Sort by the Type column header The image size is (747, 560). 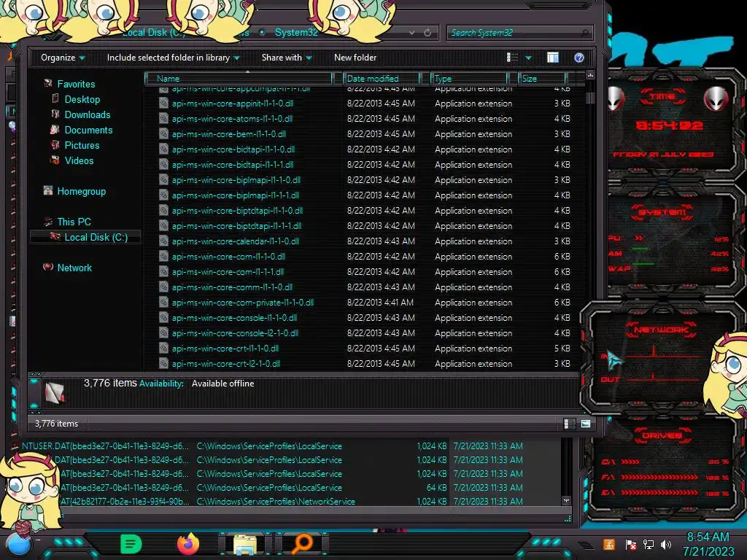pyautogui.click(x=470, y=78)
